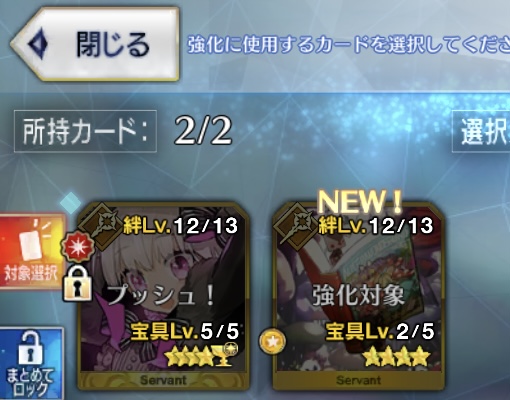Click the padlock icon on first card
This screenshot has height=400, width=510.
78,283
